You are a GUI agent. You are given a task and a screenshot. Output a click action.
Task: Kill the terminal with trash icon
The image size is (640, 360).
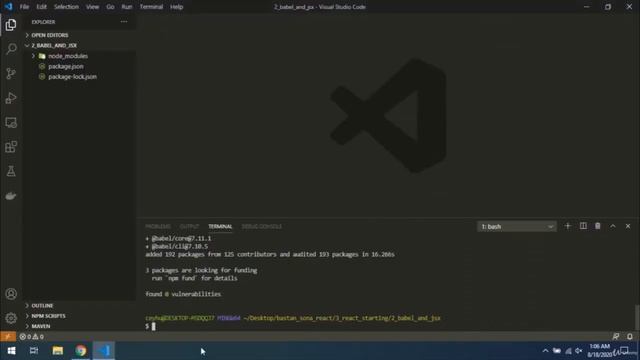[x=598, y=226]
